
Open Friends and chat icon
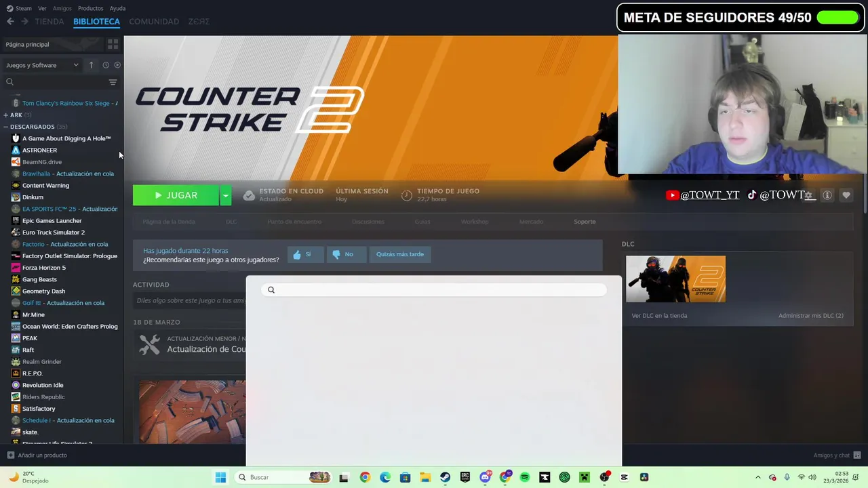857,455
